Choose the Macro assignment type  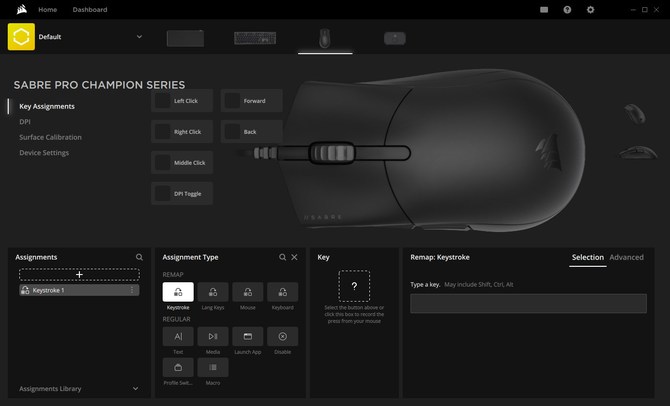tap(213, 368)
